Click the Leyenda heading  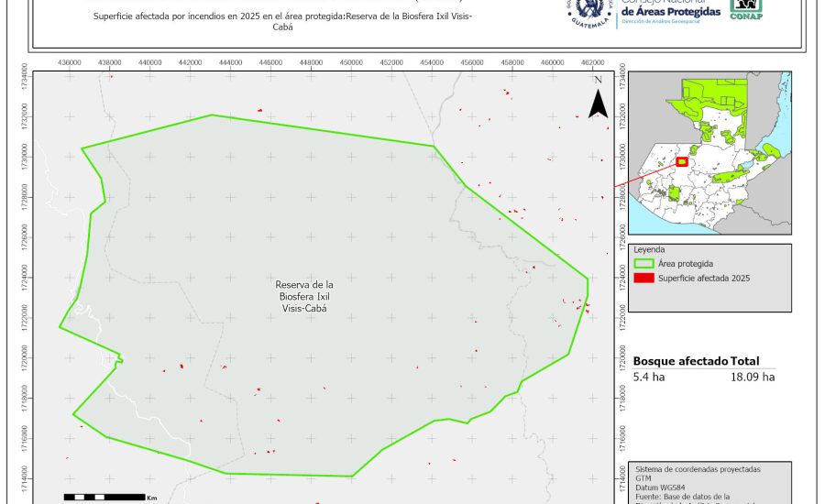(648, 249)
